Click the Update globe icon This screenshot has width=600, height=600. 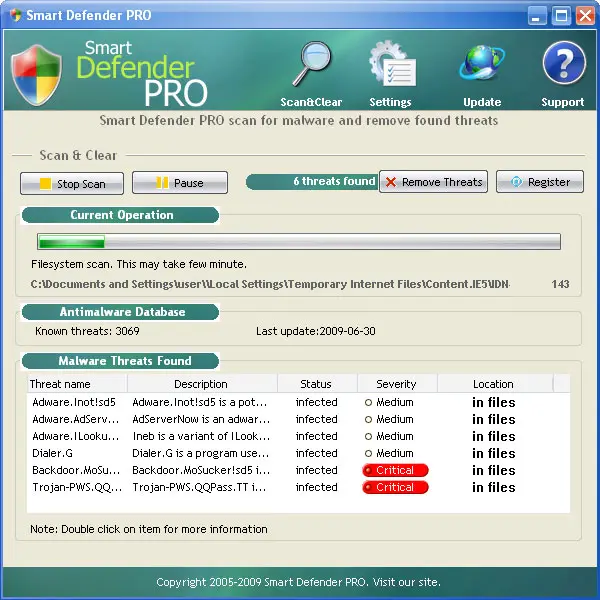pyautogui.click(x=482, y=63)
